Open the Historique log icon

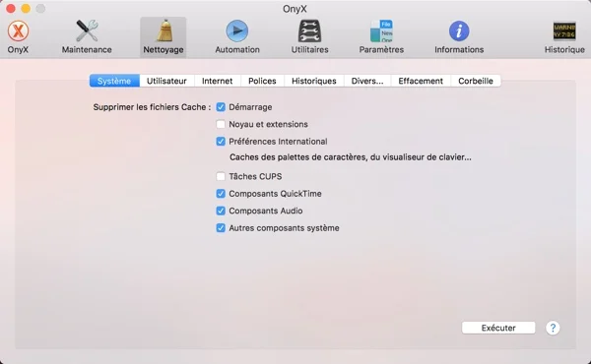coord(564,30)
